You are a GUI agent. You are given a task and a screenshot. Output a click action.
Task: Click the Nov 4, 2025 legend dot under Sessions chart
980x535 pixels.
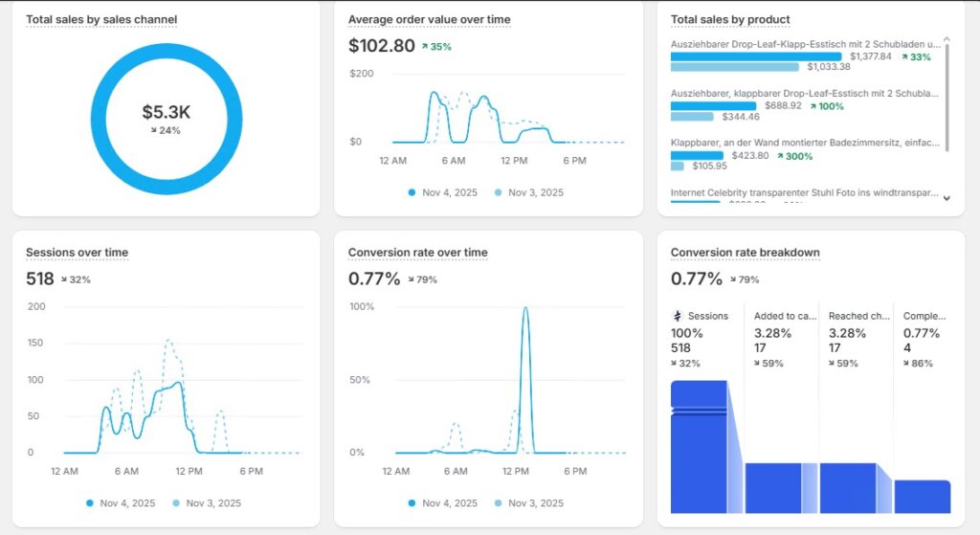point(90,503)
